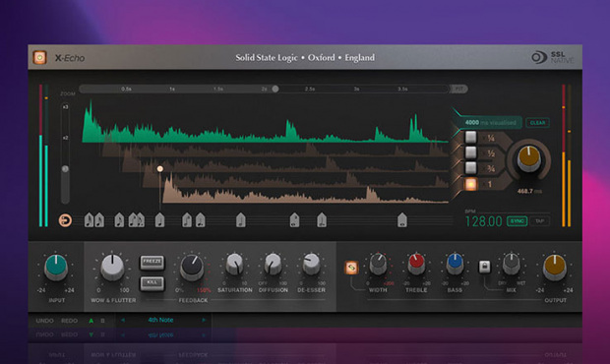Viewport: 610px width, 364px height.
Task: Click the mix lock padlock icon
Action: (484, 267)
